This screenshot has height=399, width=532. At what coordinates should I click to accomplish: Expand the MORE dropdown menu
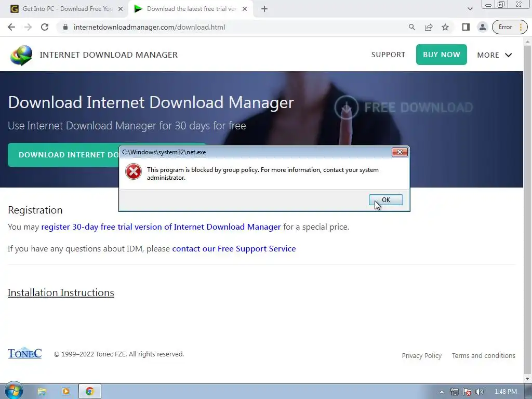[x=495, y=55]
